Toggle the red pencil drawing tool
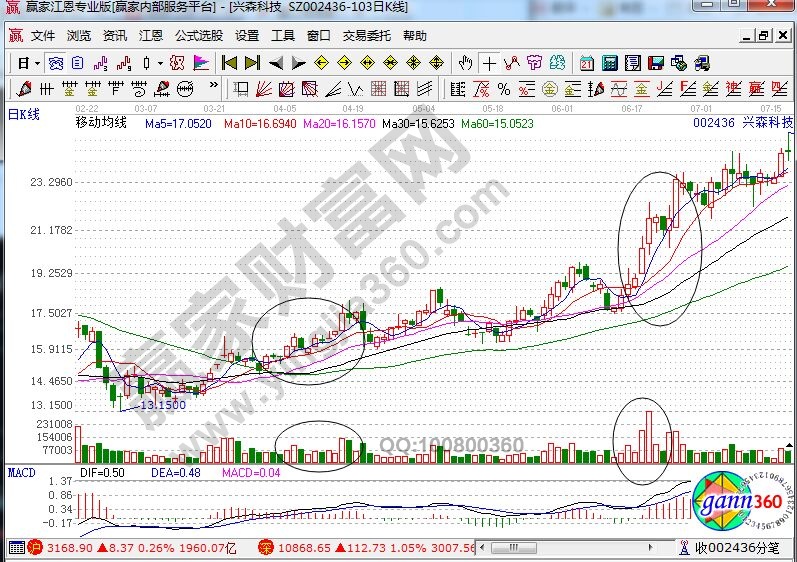This screenshot has width=797, height=562. click(x=510, y=62)
